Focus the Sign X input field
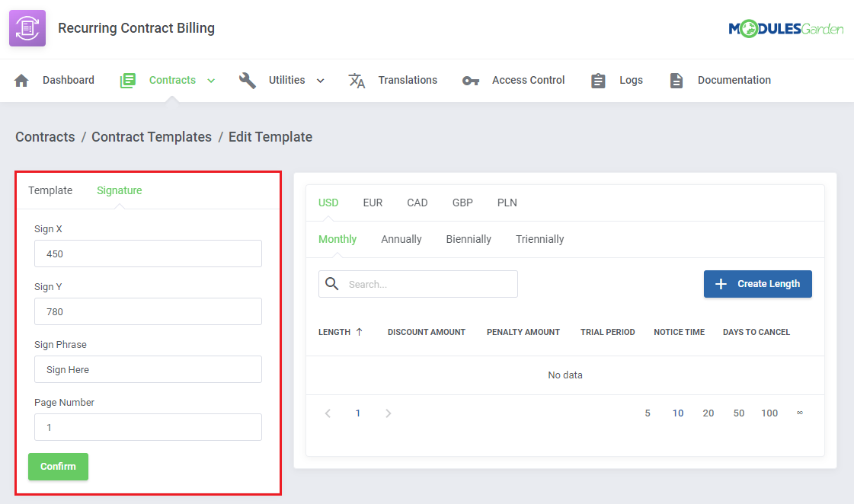The image size is (854, 504). tap(148, 254)
